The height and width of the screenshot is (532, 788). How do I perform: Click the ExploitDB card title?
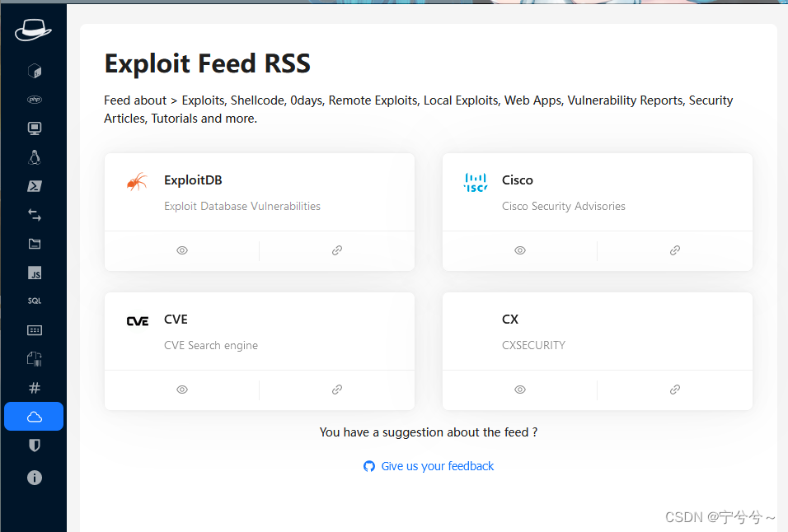click(193, 180)
